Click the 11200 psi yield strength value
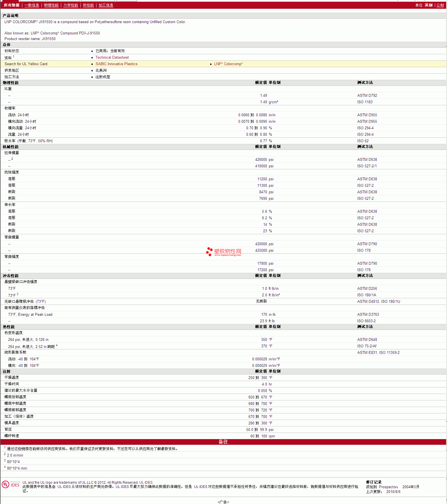Image resolution: width=447 pixels, height=504 pixels. pos(265,179)
